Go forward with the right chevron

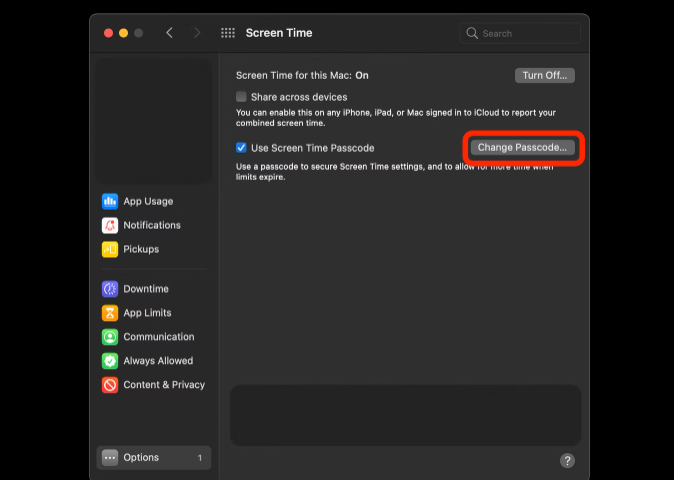coord(197,33)
